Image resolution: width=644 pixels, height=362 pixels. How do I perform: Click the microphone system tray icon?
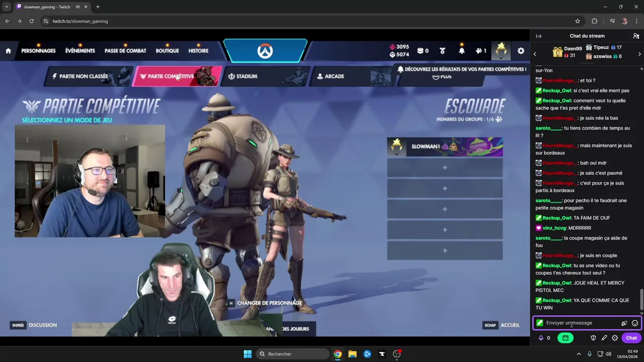click(590, 354)
